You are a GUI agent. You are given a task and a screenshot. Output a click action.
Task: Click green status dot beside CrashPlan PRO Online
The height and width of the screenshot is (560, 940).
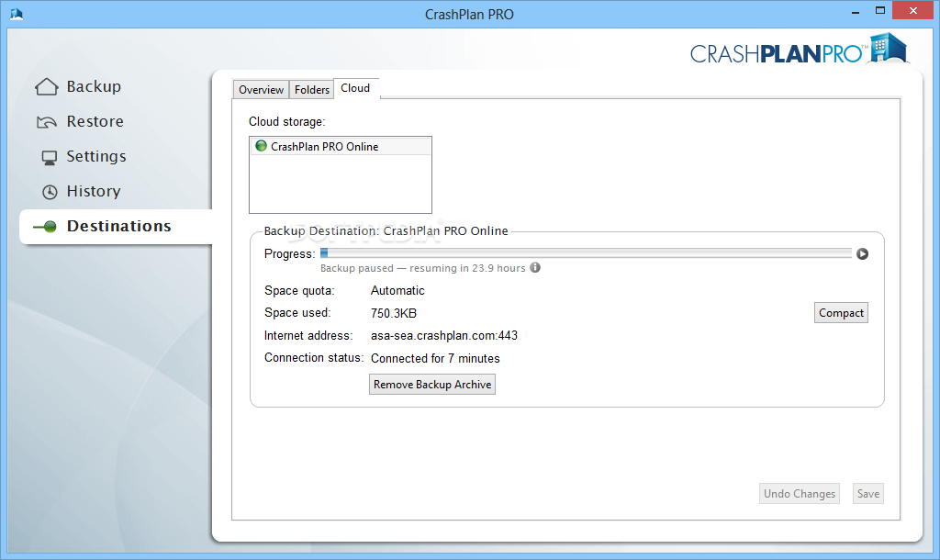pos(261,146)
